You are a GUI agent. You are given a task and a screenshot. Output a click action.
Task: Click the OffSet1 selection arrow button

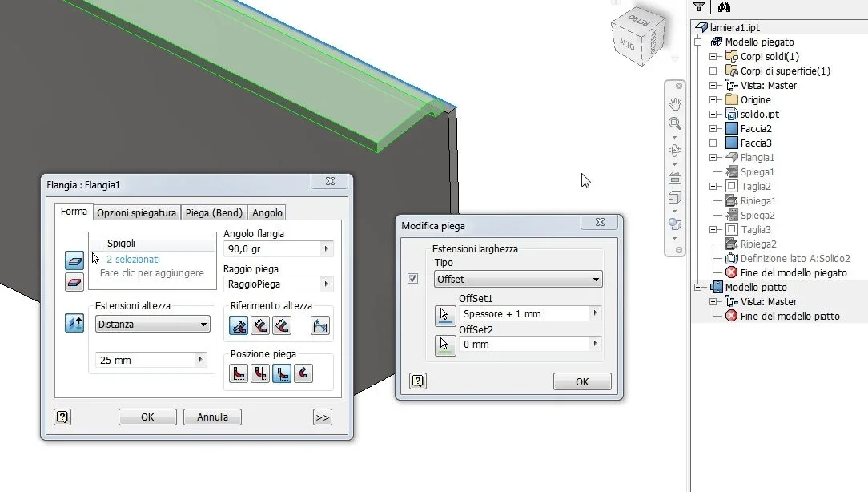pos(445,315)
